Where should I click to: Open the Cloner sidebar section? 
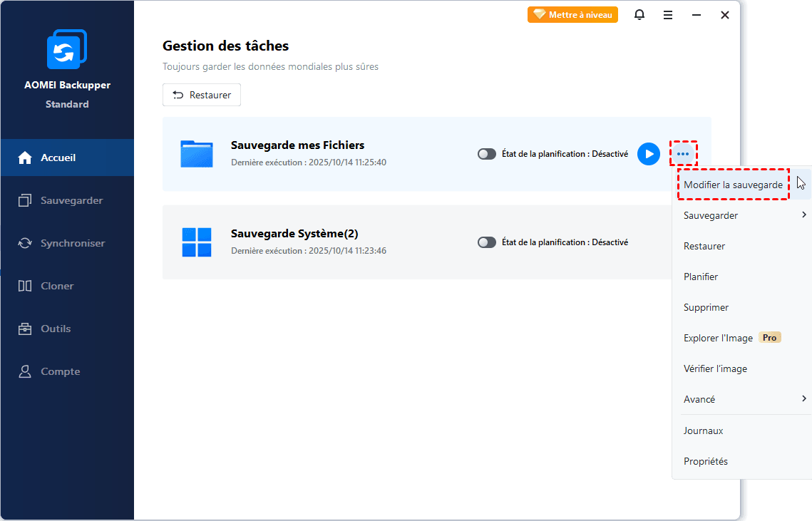coord(67,286)
